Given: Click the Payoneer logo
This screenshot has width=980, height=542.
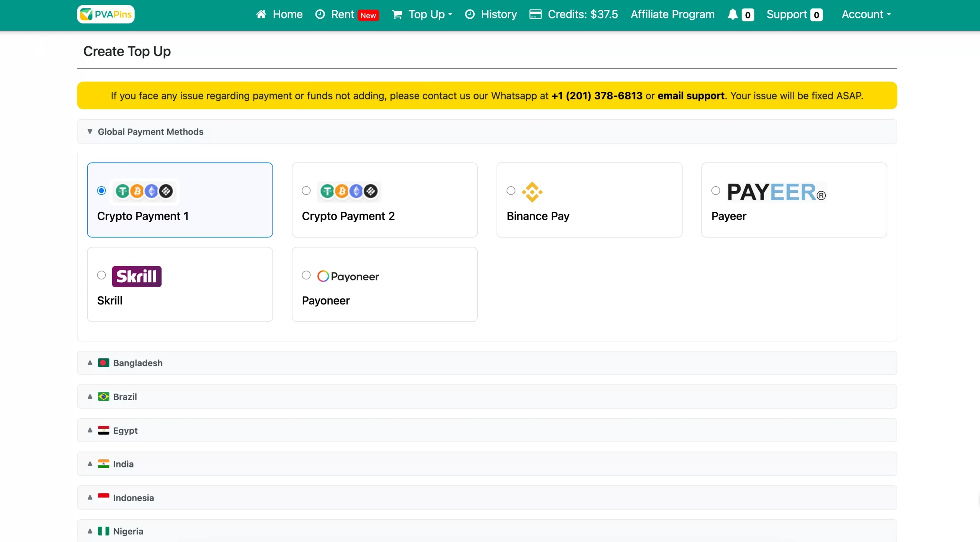Looking at the screenshot, I should (348, 276).
